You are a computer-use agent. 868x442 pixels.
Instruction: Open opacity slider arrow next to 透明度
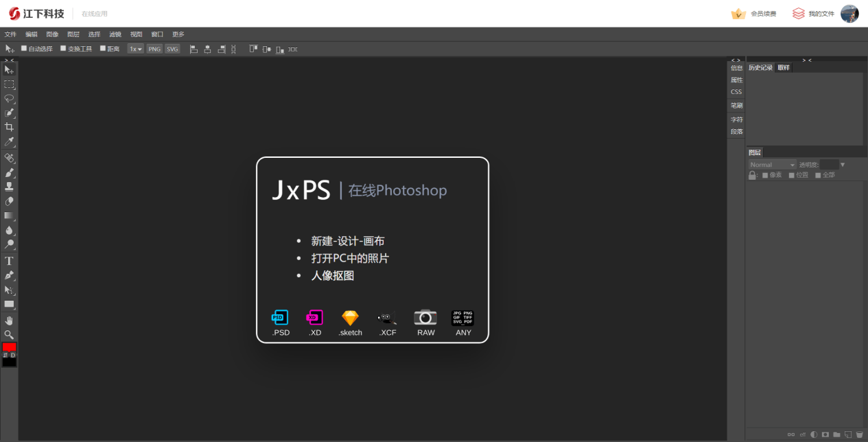[843, 165]
